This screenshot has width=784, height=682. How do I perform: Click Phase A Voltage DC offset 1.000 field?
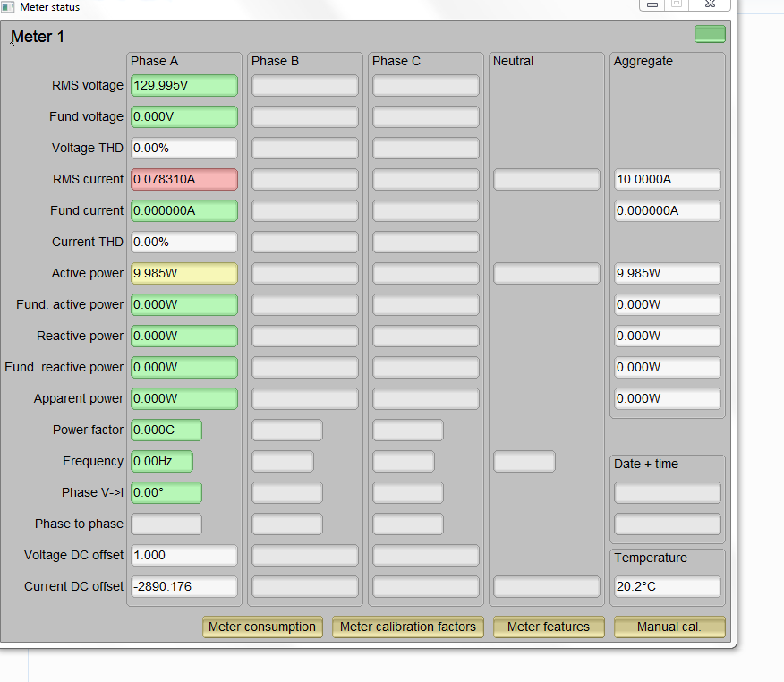(x=184, y=555)
